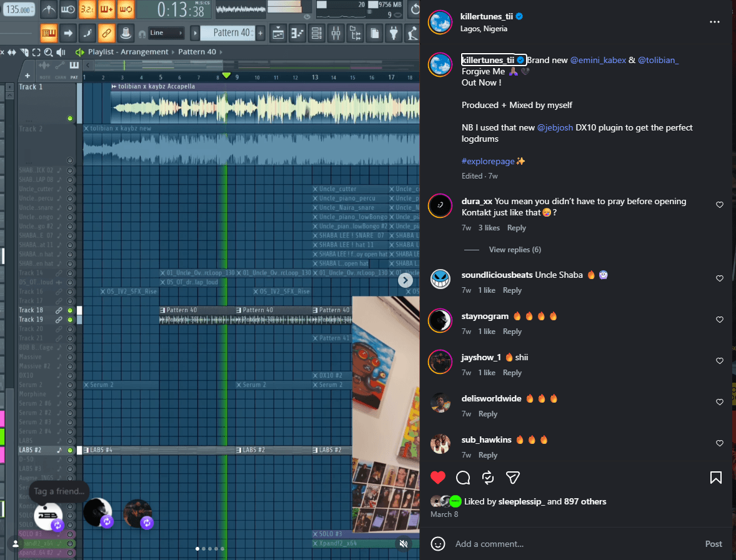Image resolution: width=736 pixels, height=560 pixels.
Task: Save the post with the bookmark icon
Action: (x=716, y=478)
